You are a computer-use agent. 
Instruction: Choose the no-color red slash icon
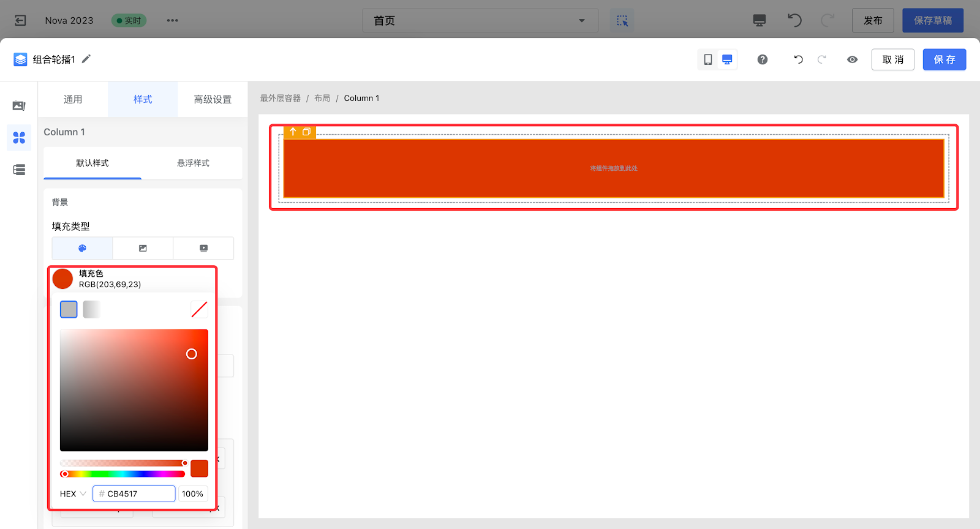199,309
